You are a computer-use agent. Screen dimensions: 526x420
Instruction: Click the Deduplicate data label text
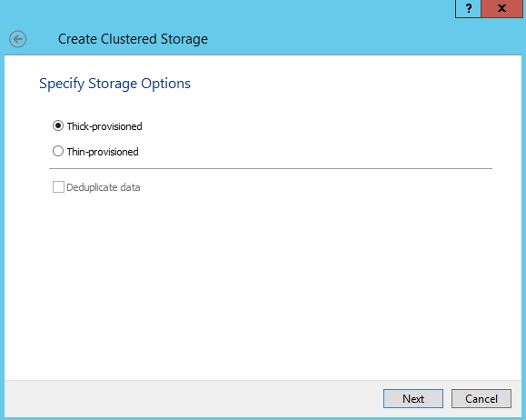point(104,187)
